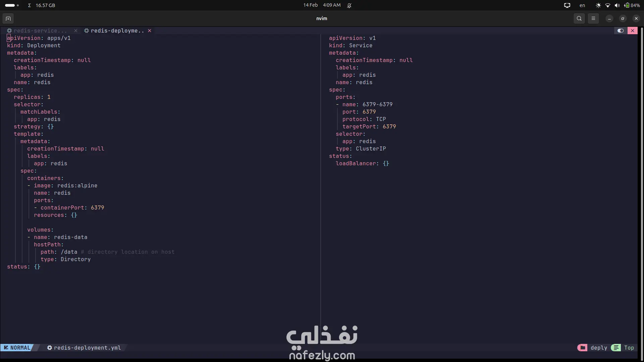Close the redis-deployment buffer tab with x
The height and width of the screenshot is (362, 644).
coord(150,31)
